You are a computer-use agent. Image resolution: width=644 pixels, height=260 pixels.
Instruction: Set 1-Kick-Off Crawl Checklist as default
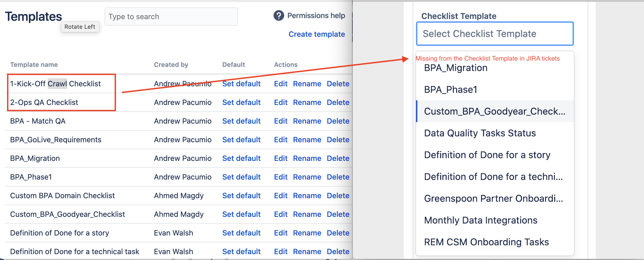tap(241, 84)
